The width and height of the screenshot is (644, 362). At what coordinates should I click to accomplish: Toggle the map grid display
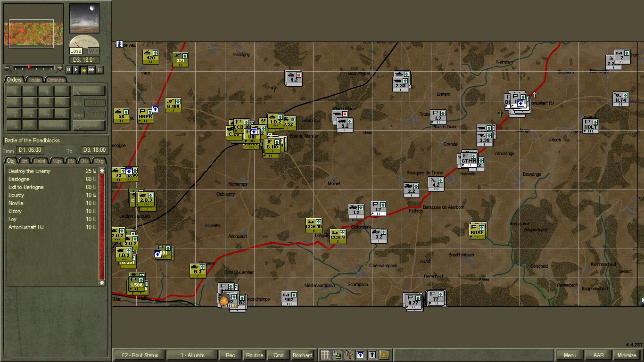pyautogui.click(x=325, y=355)
